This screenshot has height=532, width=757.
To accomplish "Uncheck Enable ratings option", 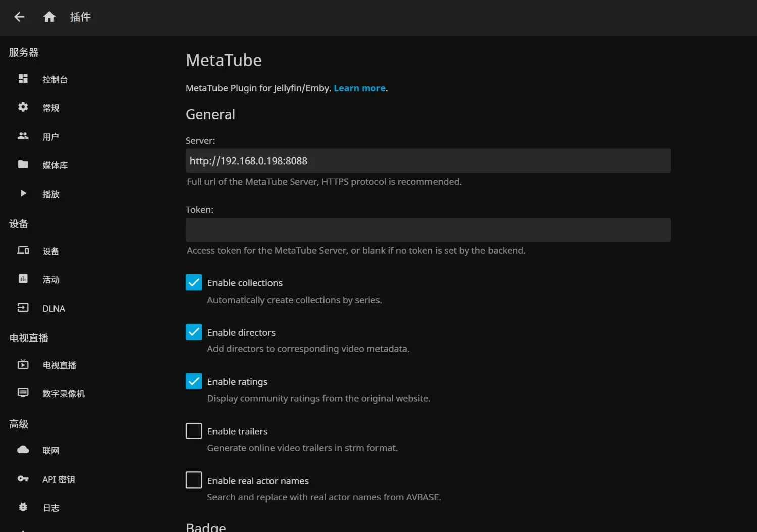I will click(194, 381).
